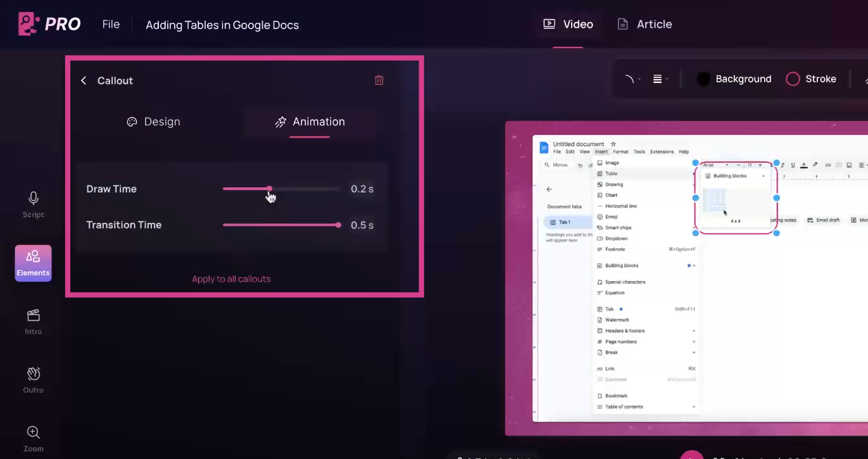Open the Design tab
868x459 pixels.
tap(154, 122)
